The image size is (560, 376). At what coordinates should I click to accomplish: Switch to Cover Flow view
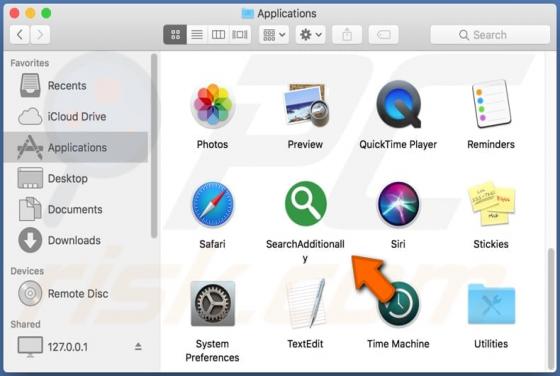240,35
